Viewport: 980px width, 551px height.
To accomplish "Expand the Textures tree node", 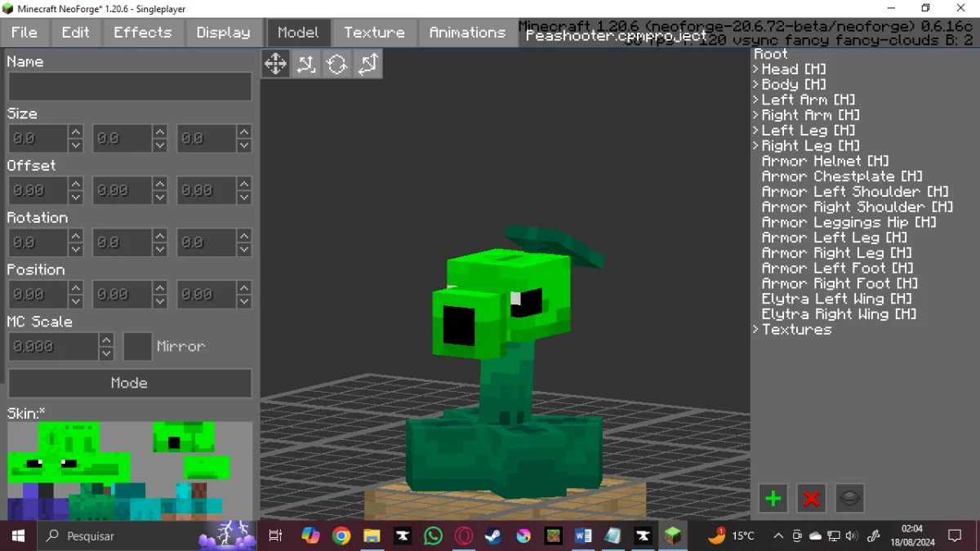I will tap(756, 330).
